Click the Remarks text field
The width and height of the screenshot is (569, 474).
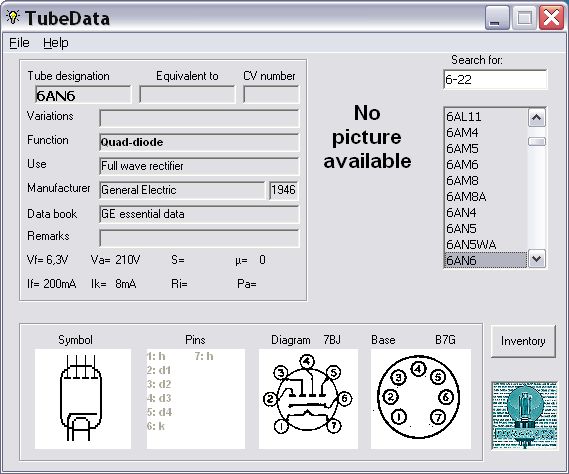coord(199,238)
